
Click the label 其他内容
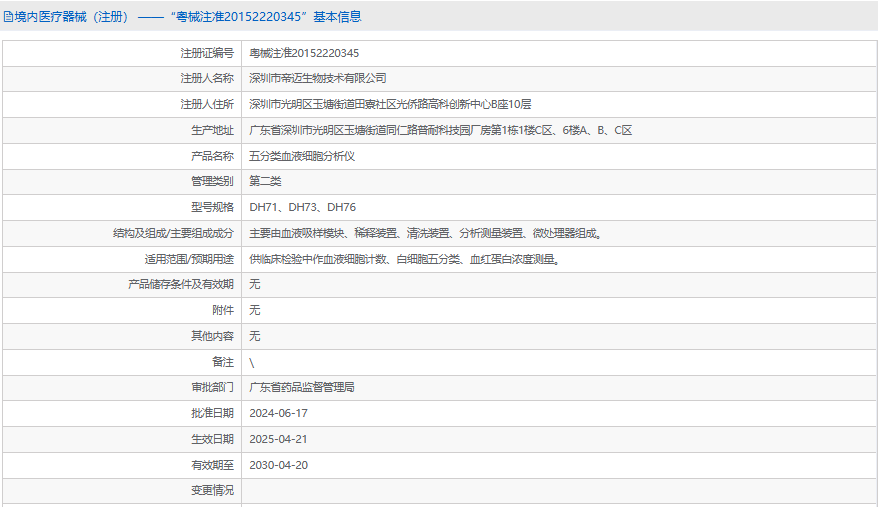click(212, 336)
